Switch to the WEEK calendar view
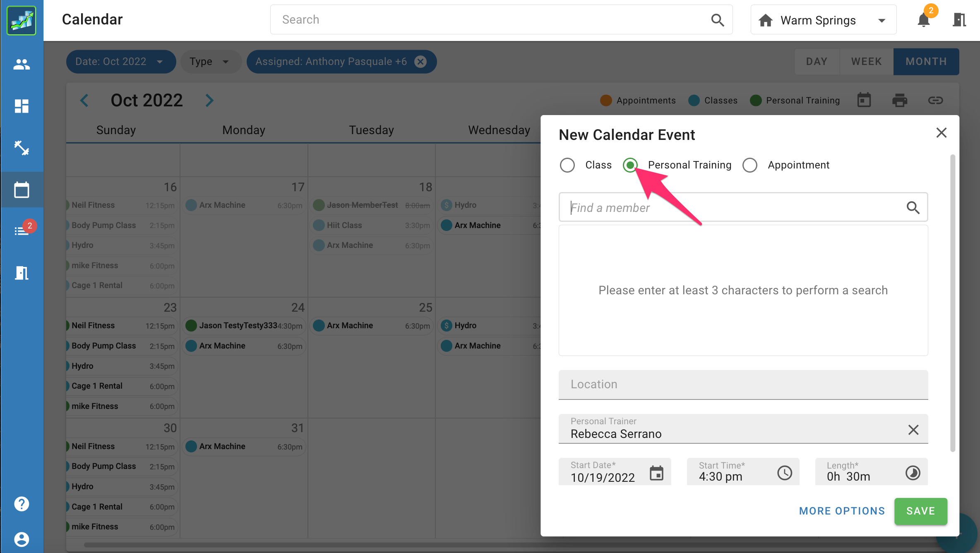The height and width of the screenshot is (553, 980). coord(866,61)
